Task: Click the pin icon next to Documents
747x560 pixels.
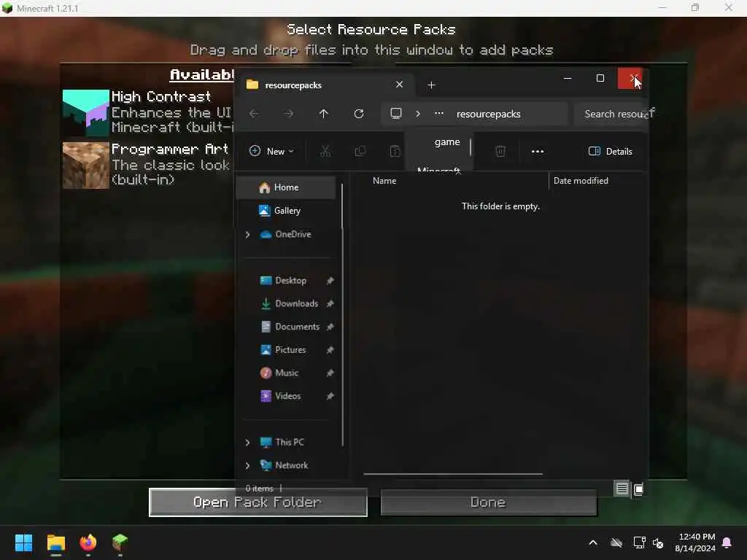Action: pyautogui.click(x=330, y=327)
